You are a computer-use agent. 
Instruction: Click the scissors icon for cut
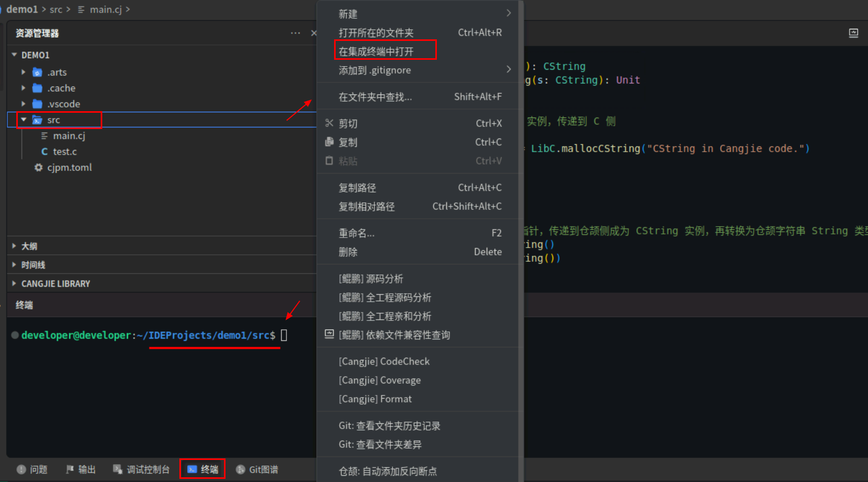(329, 123)
